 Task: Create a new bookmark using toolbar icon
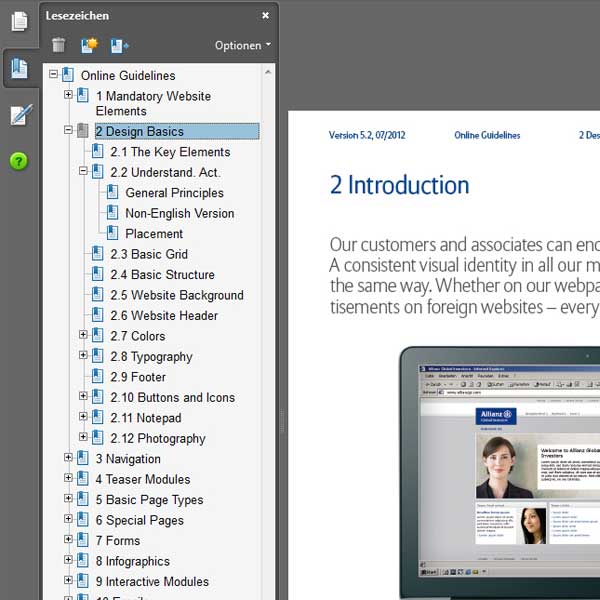pyautogui.click(x=89, y=45)
